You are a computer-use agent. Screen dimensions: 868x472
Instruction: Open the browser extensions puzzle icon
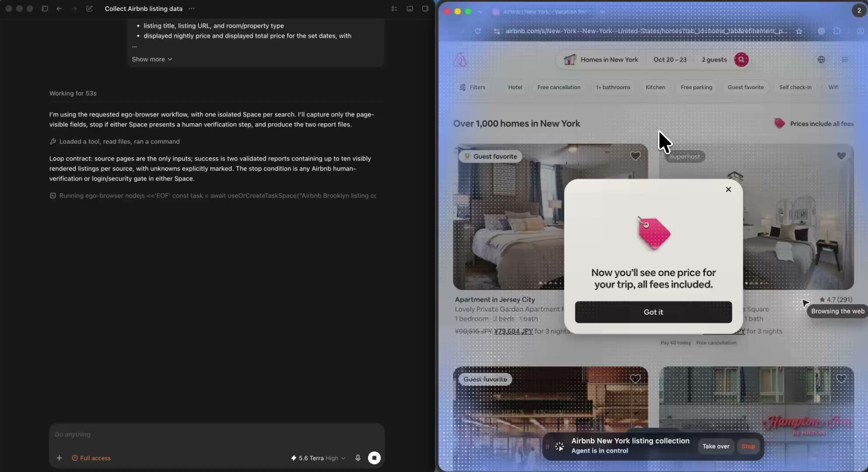pyautogui.click(x=837, y=31)
